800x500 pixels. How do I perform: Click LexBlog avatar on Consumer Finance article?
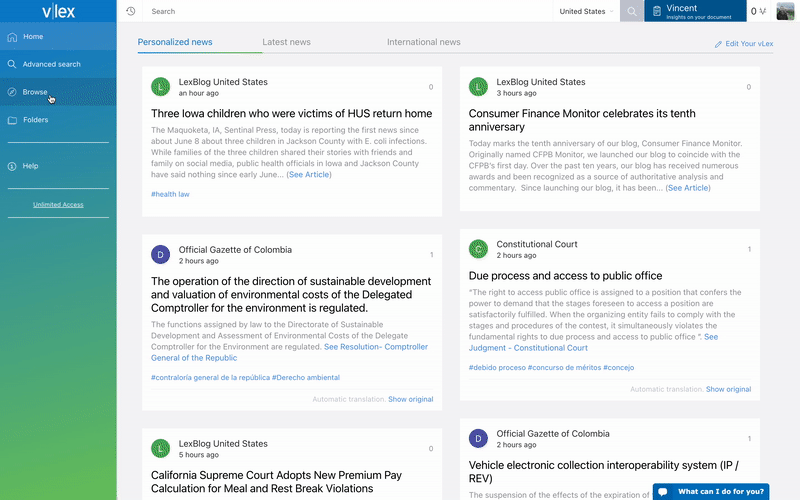pos(479,87)
